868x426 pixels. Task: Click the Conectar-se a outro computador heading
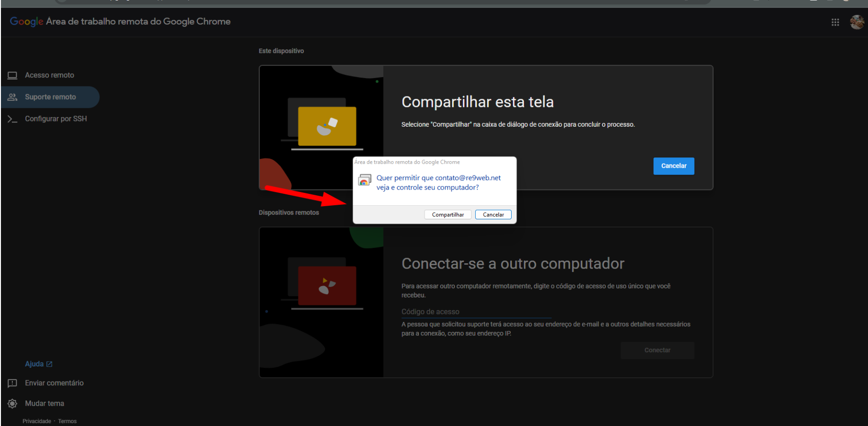513,264
